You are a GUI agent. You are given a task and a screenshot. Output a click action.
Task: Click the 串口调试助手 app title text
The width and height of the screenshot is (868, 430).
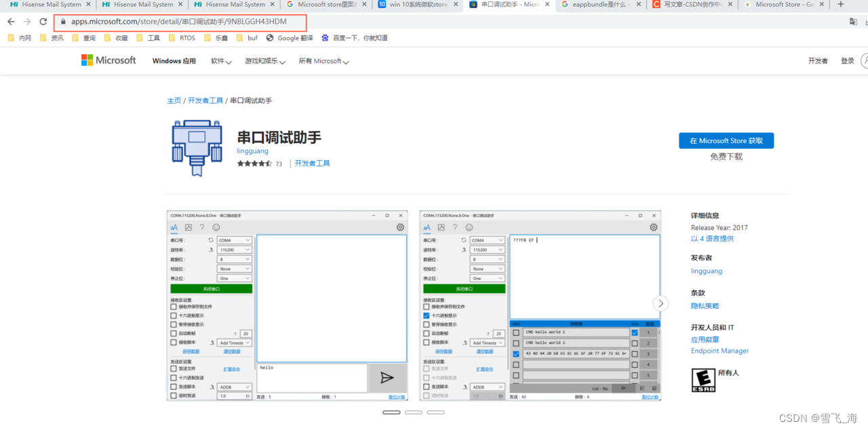[279, 137]
